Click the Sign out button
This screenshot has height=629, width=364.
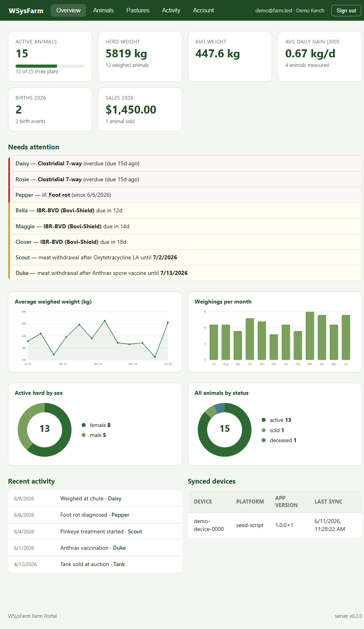346,11
